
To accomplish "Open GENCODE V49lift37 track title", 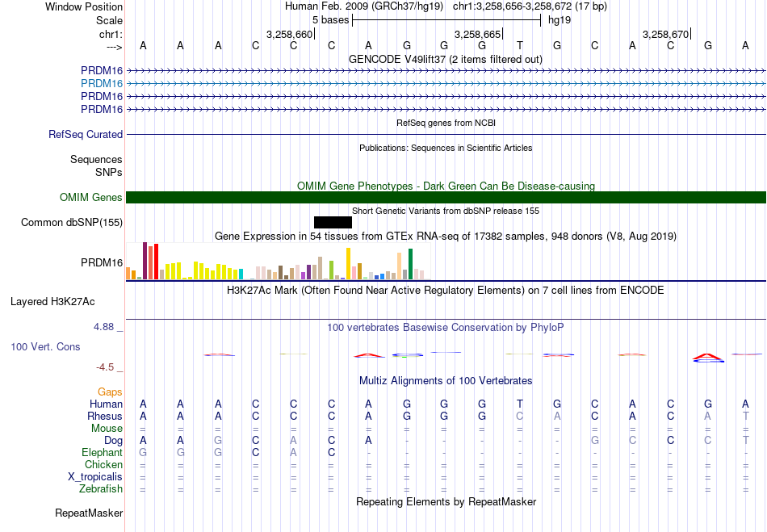I will pyautogui.click(x=445, y=60).
